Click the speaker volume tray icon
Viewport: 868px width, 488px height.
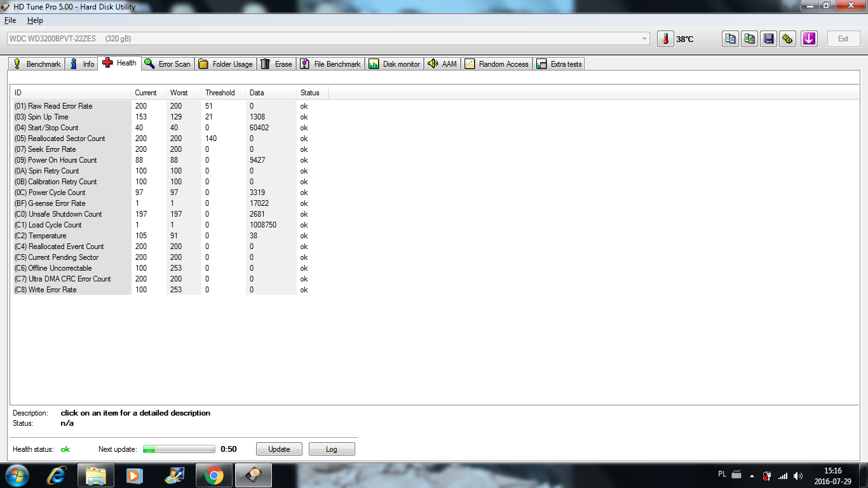(797, 475)
